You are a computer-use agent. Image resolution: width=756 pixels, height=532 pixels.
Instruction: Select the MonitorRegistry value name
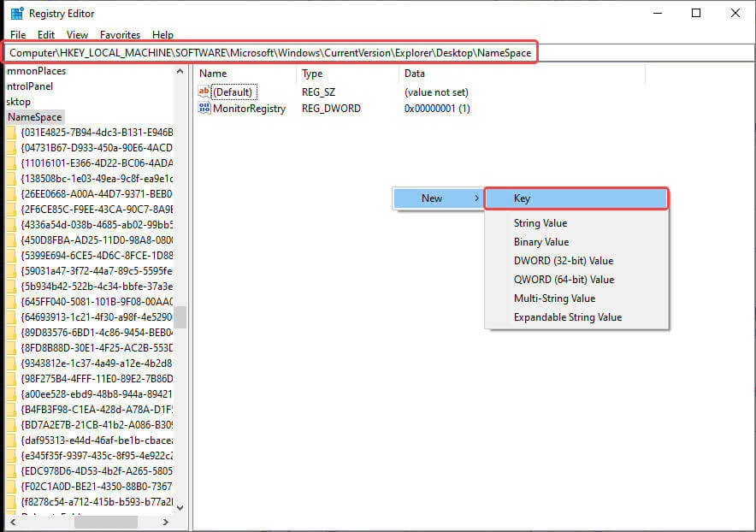[249, 109]
